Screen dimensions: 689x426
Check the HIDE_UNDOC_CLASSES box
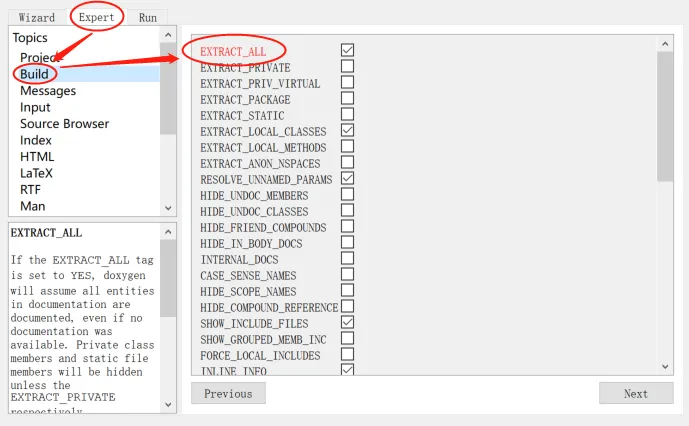pyautogui.click(x=347, y=210)
